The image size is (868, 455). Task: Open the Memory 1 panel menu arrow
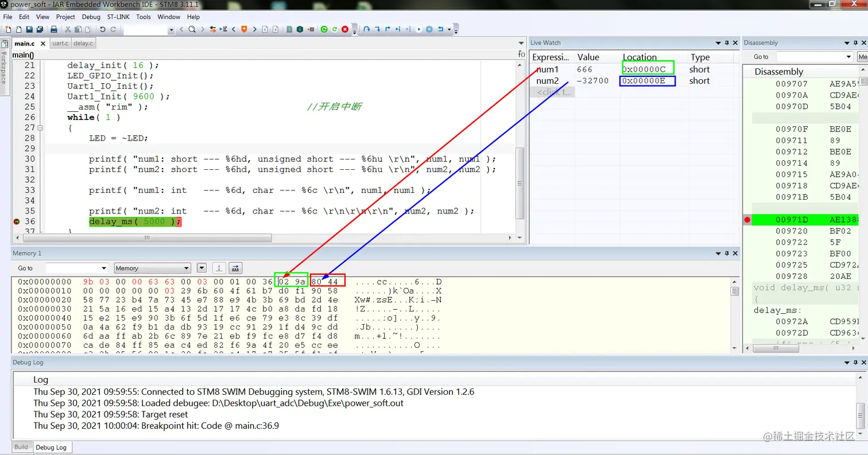click(718, 253)
